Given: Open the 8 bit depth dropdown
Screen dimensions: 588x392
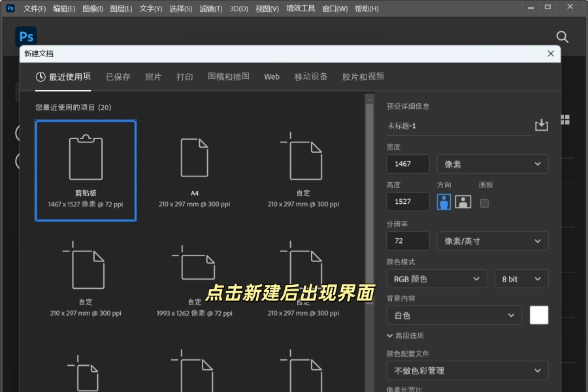Looking at the screenshot, I should [521, 279].
